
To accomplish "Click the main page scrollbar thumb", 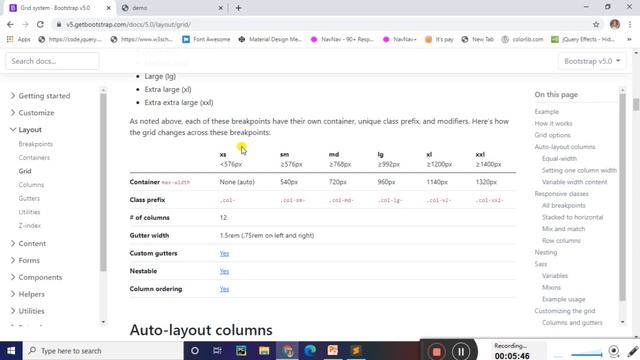I will tap(636, 104).
